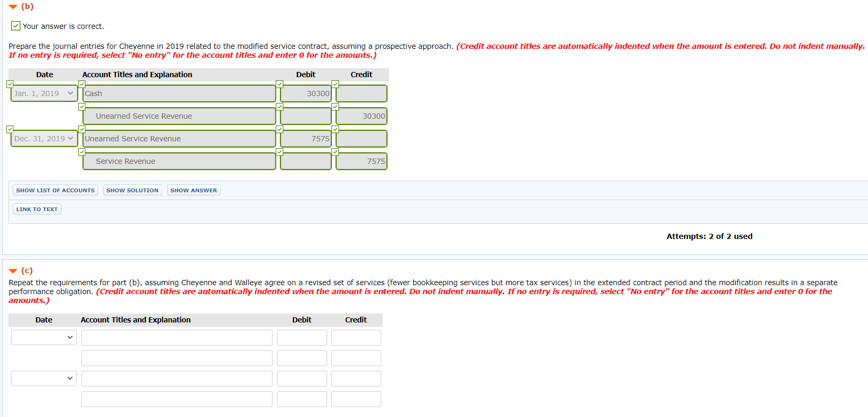The image size is (868, 417).
Task: Click the credit field showing 7575
Action: (x=361, y=161)
